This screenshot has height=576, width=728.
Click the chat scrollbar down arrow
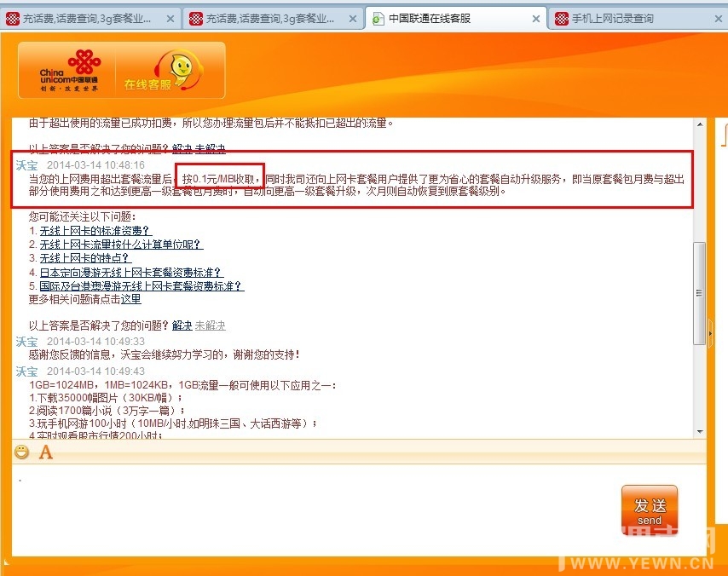pyautogui.click(x=700, y=432)
